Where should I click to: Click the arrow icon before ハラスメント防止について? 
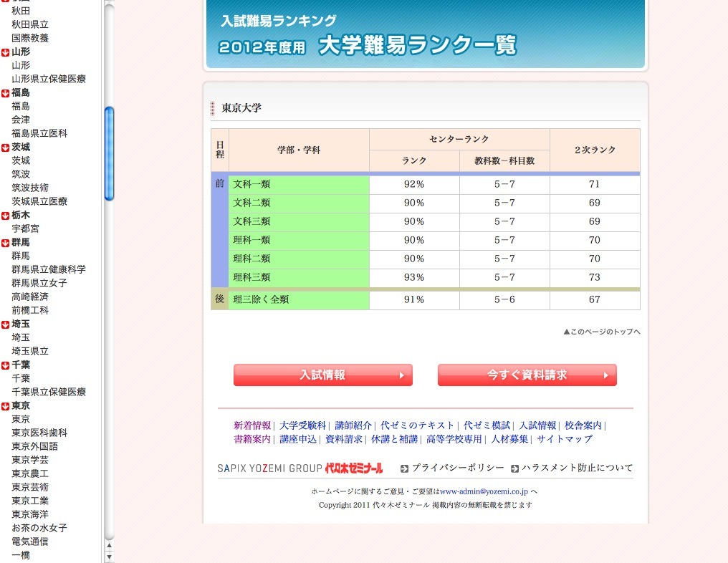point(514,468)
